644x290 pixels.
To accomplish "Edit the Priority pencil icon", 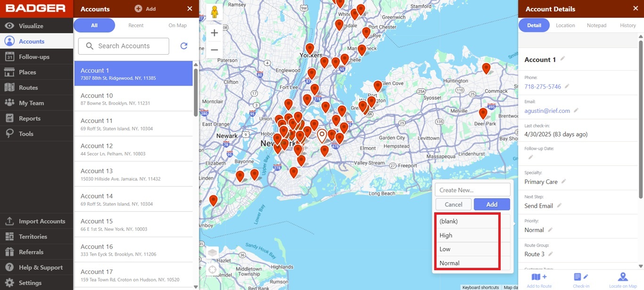I will (550, 230).
